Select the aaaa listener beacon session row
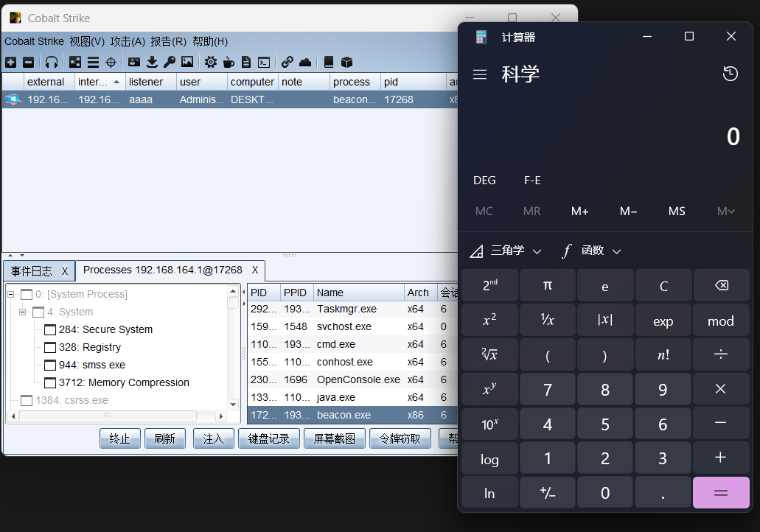 [x=230, y=99]
